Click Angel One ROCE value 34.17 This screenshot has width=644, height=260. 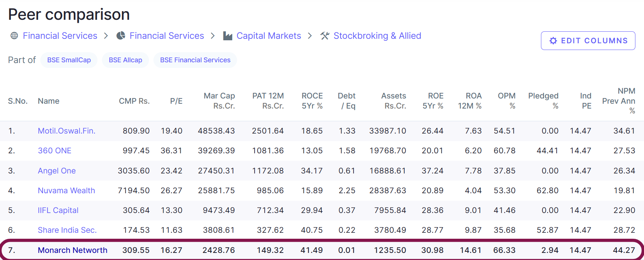(312, 171)
